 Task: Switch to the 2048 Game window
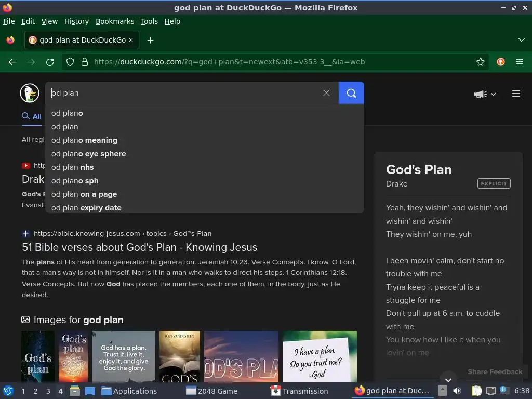coord(212,391)
